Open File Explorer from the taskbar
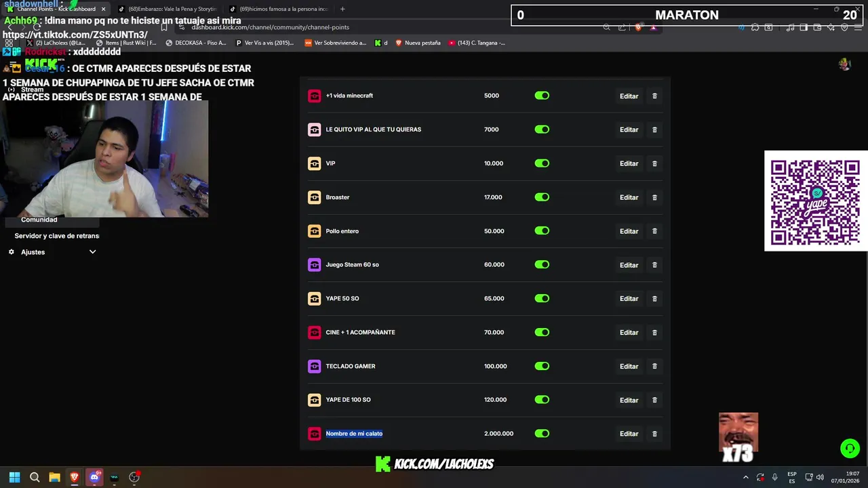 [x=54, y=477]
